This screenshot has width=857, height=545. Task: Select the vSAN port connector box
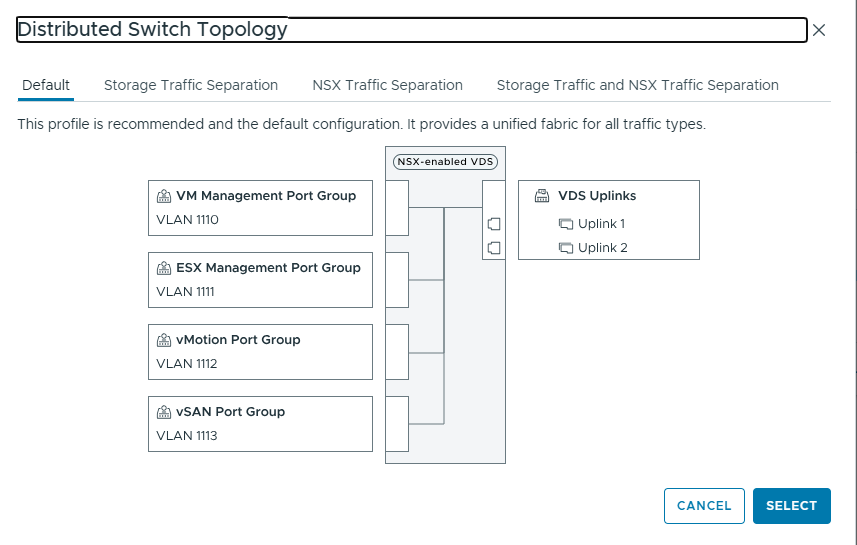(x=397, y=424)
